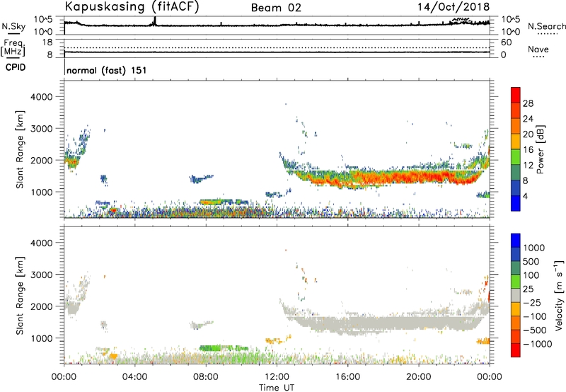Click the '3000' tick of the velocity panel
566x392 pixels.
42,275
